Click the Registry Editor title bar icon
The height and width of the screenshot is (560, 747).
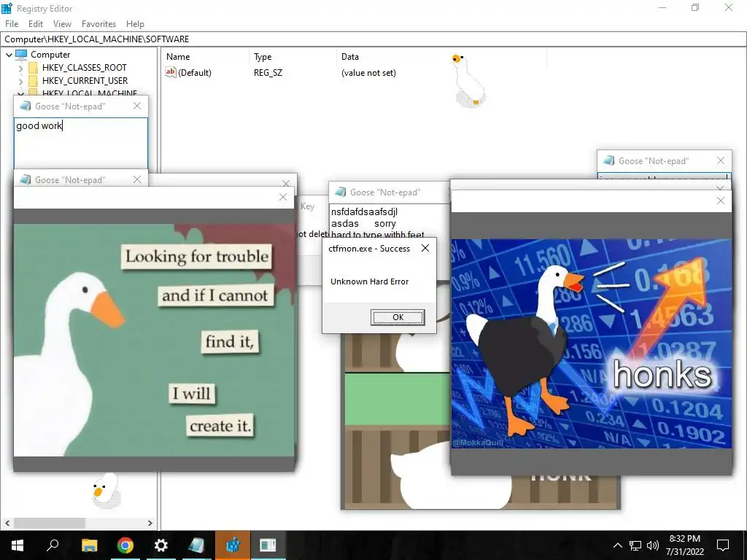[x=7, y=8]
